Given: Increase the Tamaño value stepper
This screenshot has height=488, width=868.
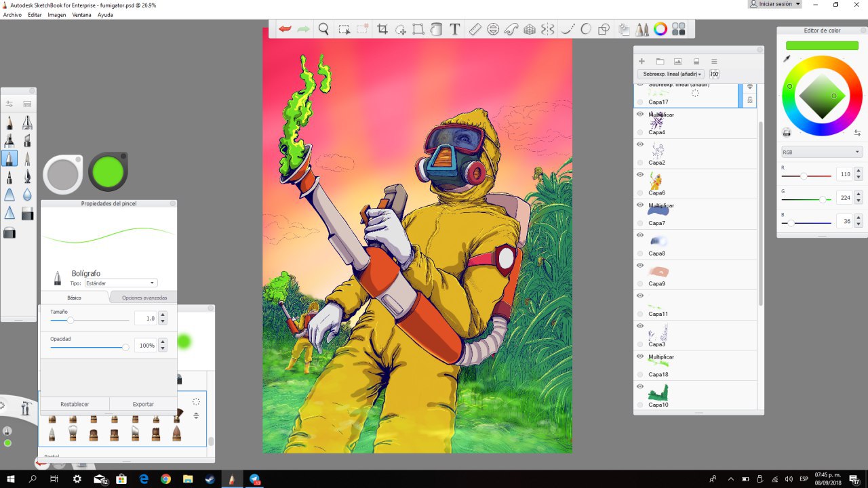Looking at the screenshot, I should coord(162,315).
